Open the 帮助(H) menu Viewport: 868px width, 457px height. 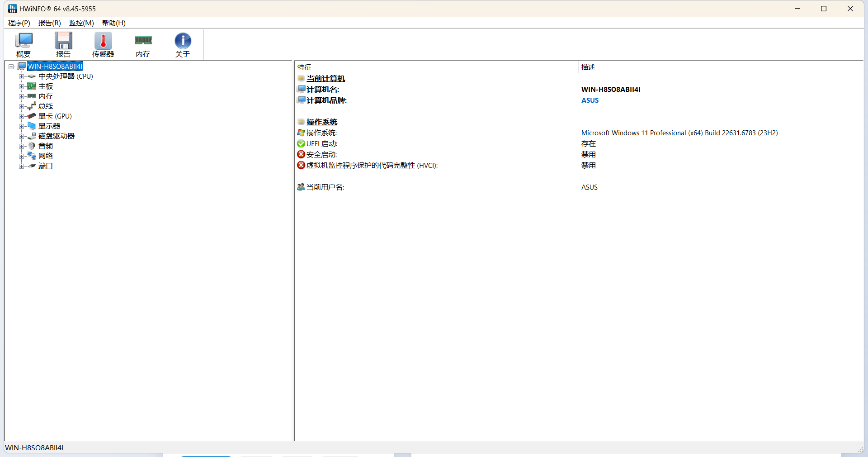pos(113,23)
